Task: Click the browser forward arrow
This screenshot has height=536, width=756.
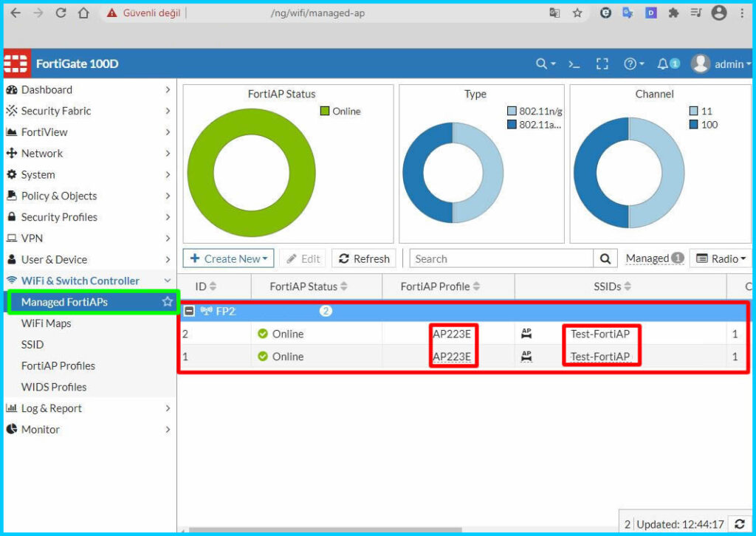Action: [x=38, y=13]
